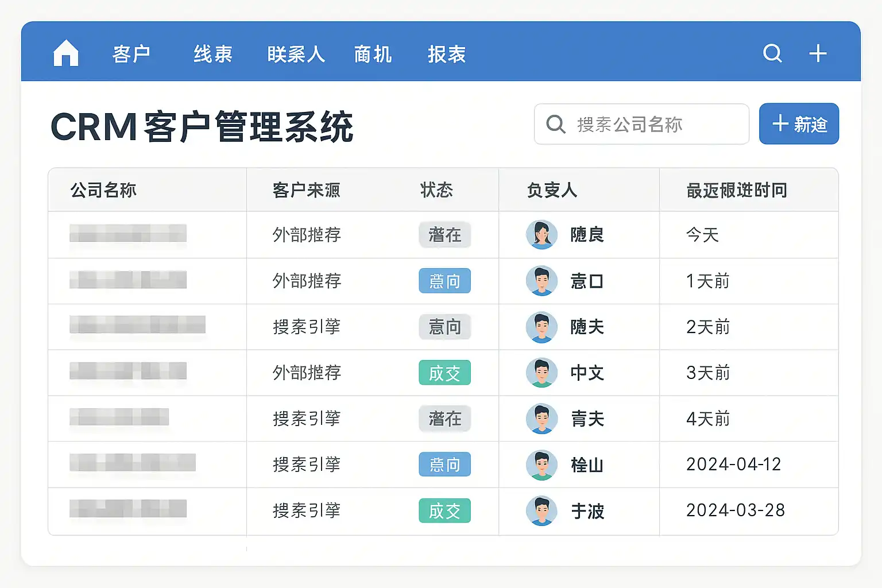Open search via the top bar magnifier icon
The width and height of the screenshot is (882, 588).
coord(772,53)
